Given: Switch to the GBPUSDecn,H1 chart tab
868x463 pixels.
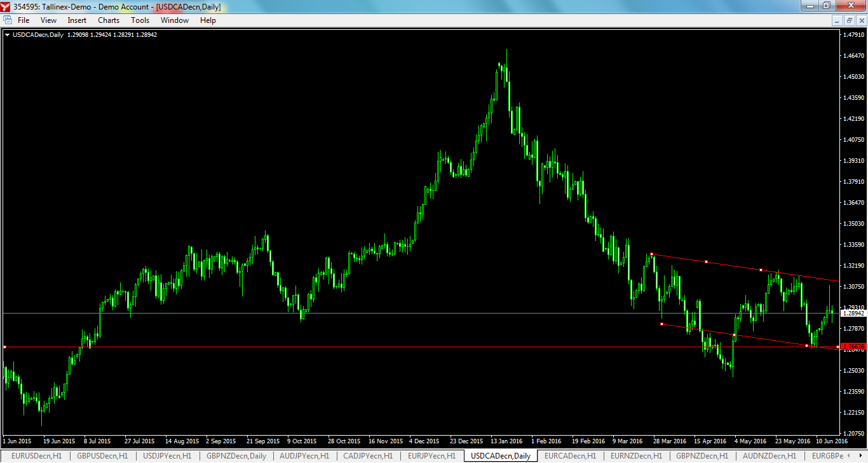Looking at the screenshot, I should (103, 455).
